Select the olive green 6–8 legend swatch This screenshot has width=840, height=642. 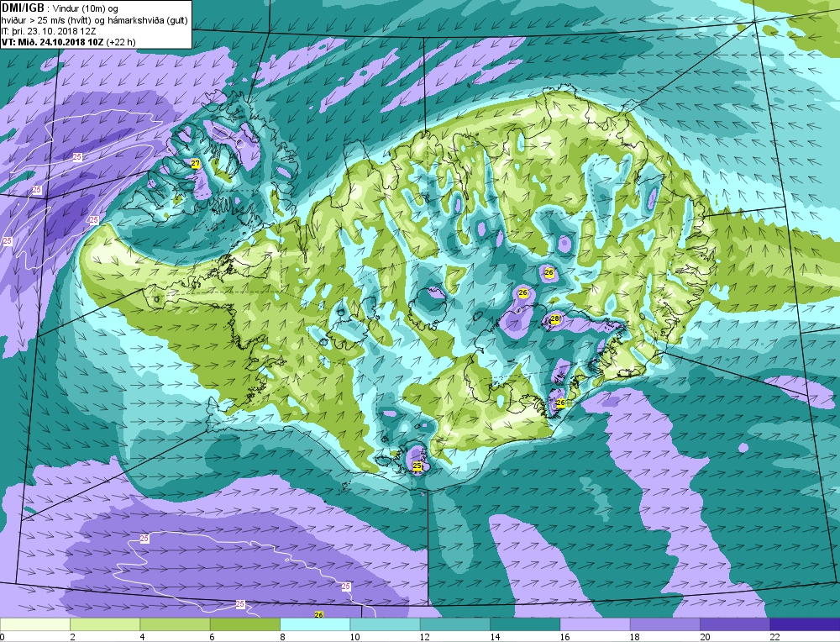click(x=244, y=624)
